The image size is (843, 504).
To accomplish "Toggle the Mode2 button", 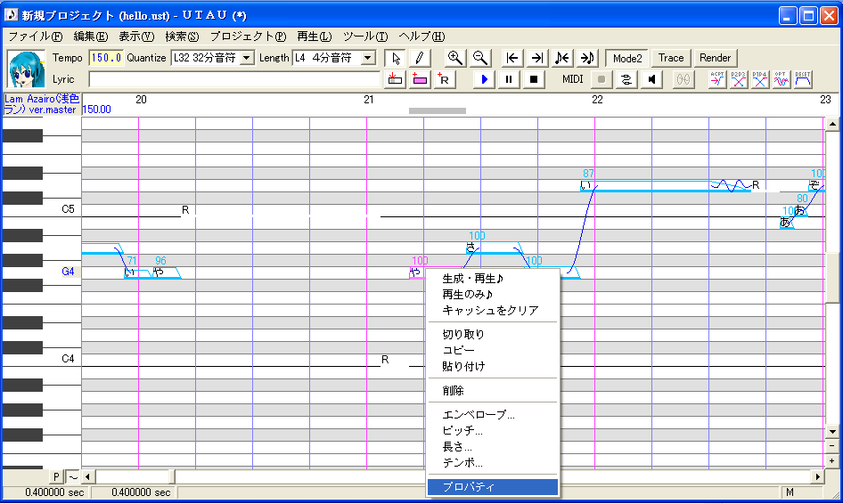I will 626,58.
